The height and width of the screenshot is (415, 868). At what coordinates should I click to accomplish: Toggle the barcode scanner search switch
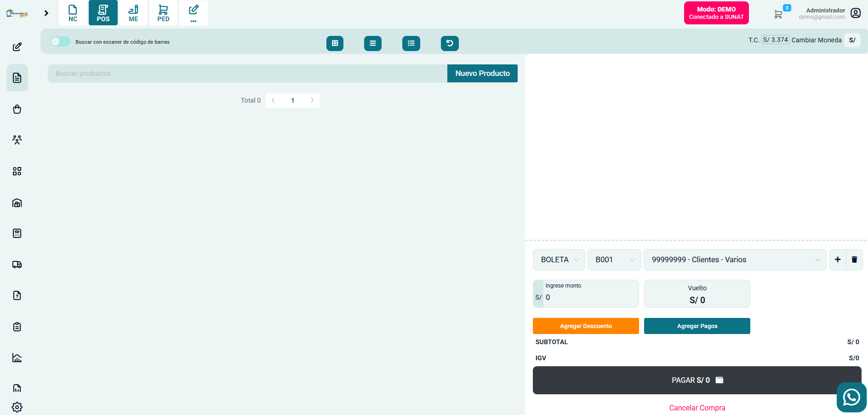click(60, 42)
